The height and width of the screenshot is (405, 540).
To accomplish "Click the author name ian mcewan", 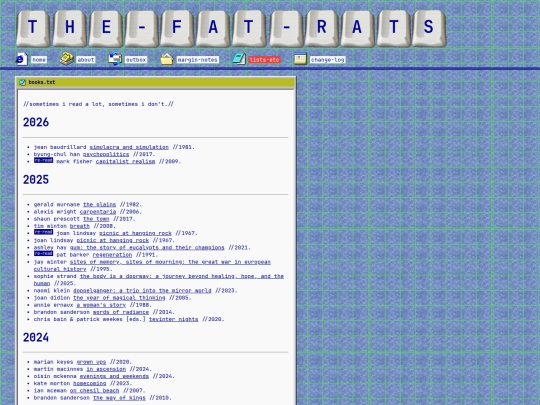I will (50, 391).
